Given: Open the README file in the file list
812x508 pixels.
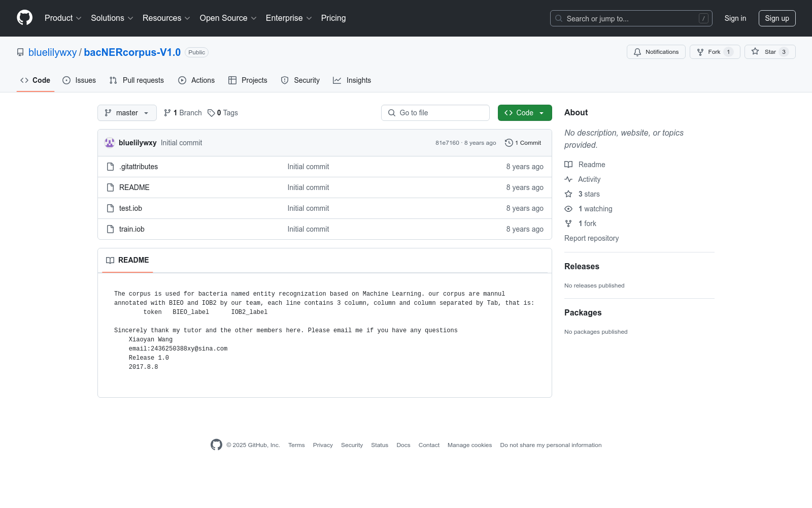Looking at the screenshot, I should (134, 187).
